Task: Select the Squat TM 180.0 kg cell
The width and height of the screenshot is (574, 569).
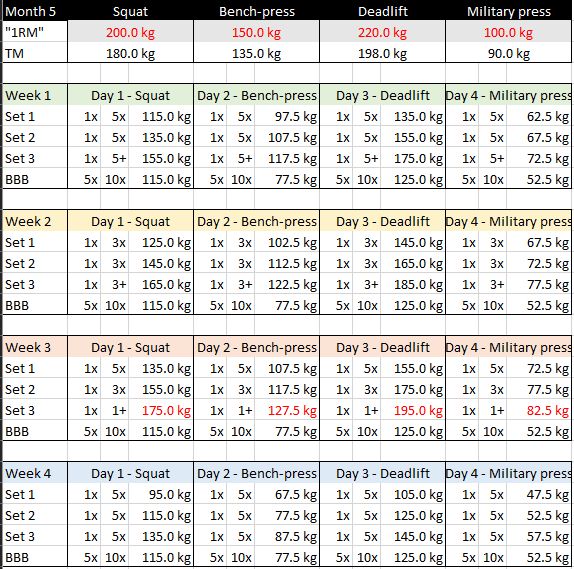Action: tap(130, 53)
